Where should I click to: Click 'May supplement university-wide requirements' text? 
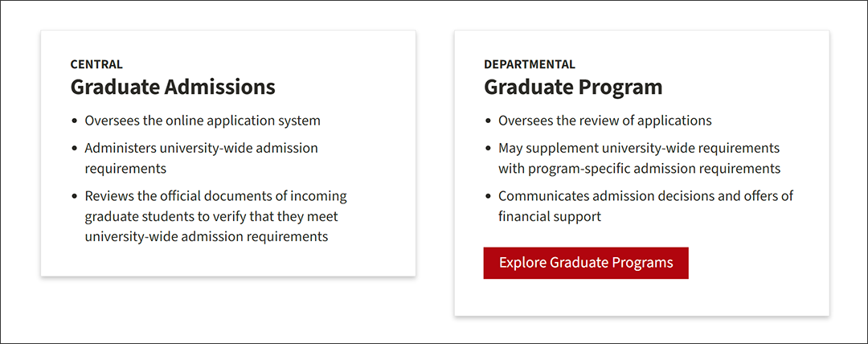(x=639, y=149)
